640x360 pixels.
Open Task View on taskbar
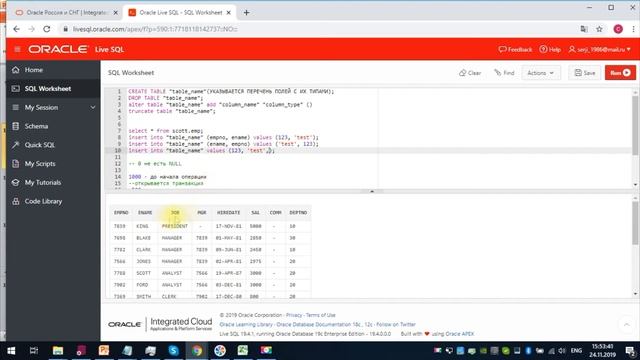click(34, 351)
